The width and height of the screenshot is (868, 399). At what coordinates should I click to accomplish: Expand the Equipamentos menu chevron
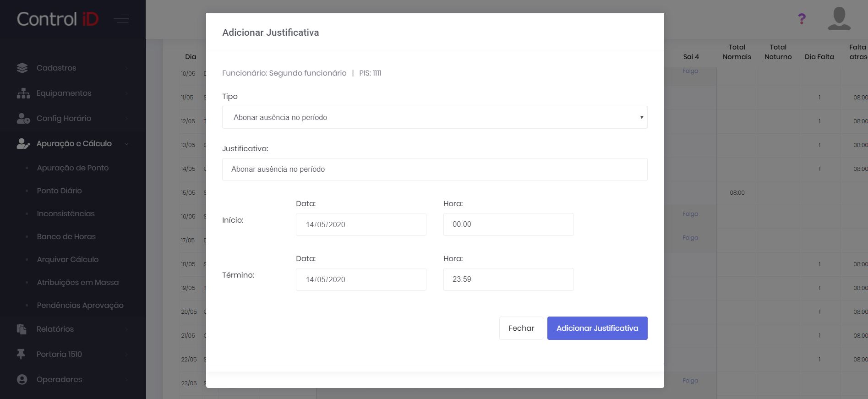(x=126, y=93)
